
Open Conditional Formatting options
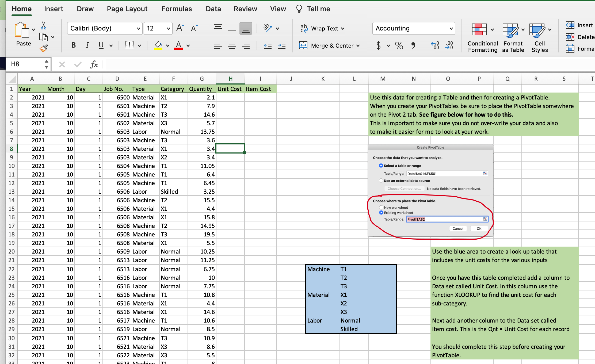point(482,37)
